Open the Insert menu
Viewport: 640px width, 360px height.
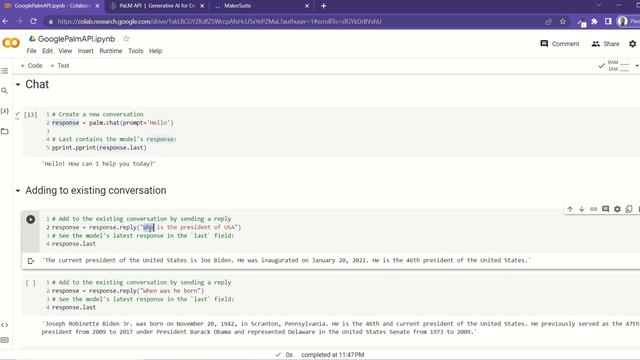click(x=86, y=51)
